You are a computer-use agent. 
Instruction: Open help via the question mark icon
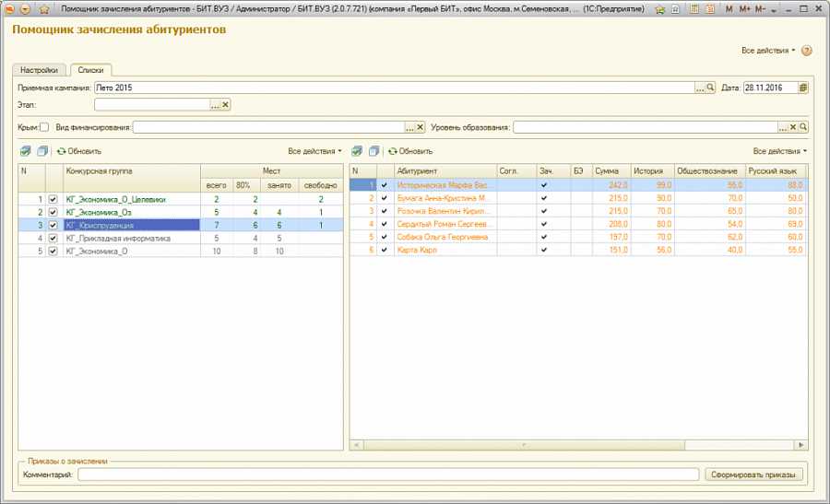pos(806,51)
